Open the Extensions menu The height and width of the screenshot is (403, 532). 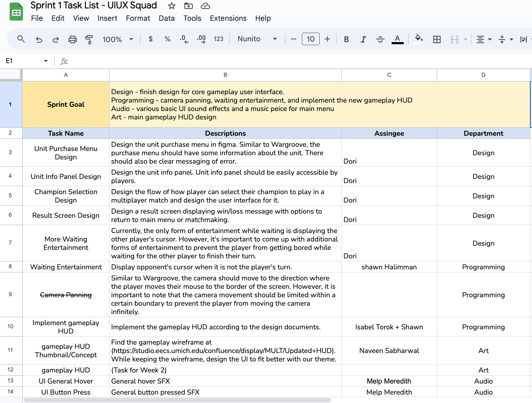pos(228,18)
